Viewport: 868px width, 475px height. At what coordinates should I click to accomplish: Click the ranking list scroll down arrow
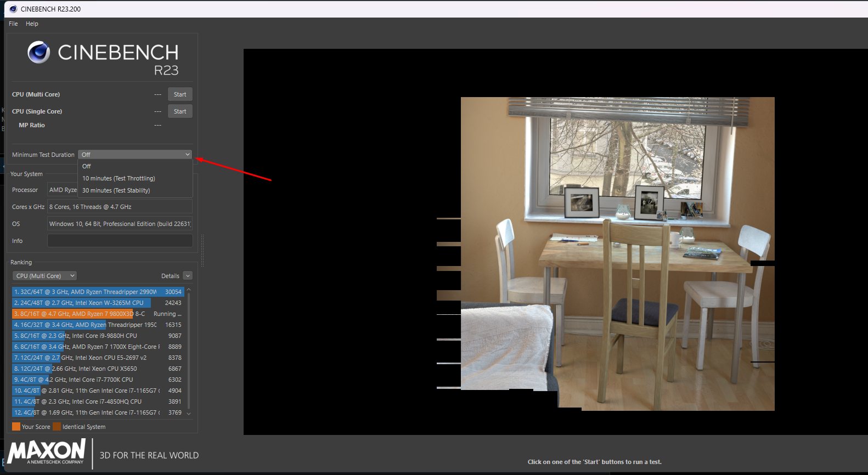(x=189, y=414)
